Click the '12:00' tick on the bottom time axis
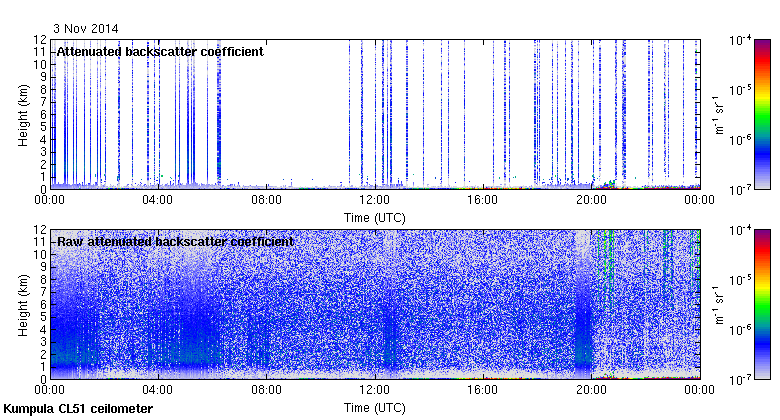 (375, 390)
